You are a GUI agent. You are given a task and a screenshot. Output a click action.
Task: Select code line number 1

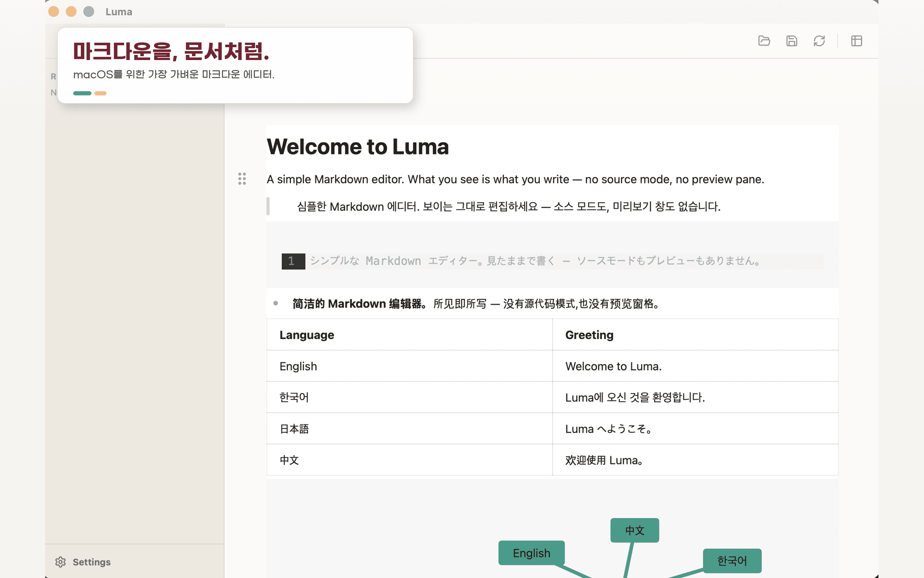point(293,261)
